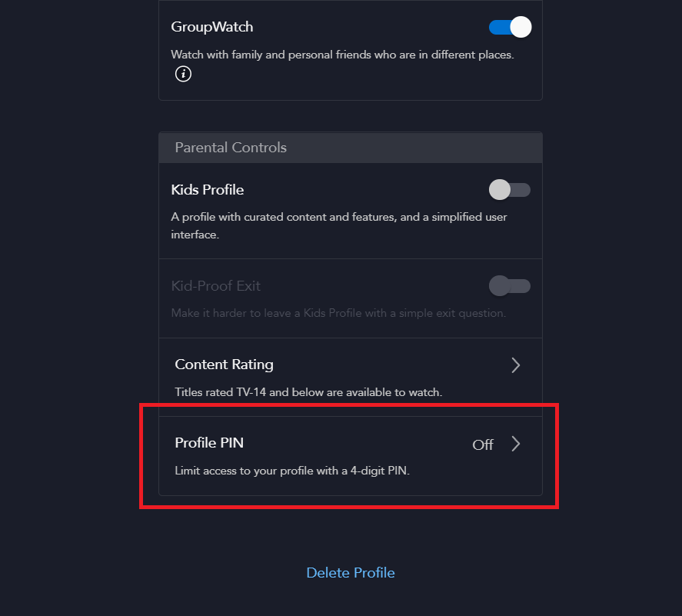
Task: Click the 'Watch with family and personal friends' text
Action: (342, 55)
